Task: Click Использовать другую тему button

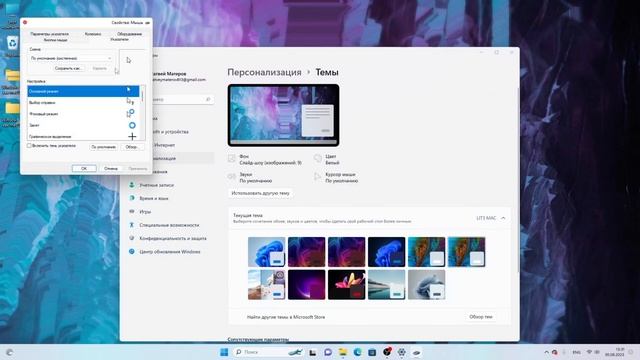Action: pyautogui.click(x=260, y=193)
